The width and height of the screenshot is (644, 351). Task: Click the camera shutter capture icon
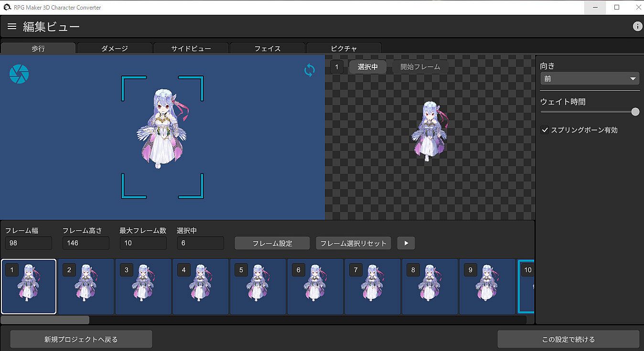[19, 74]
